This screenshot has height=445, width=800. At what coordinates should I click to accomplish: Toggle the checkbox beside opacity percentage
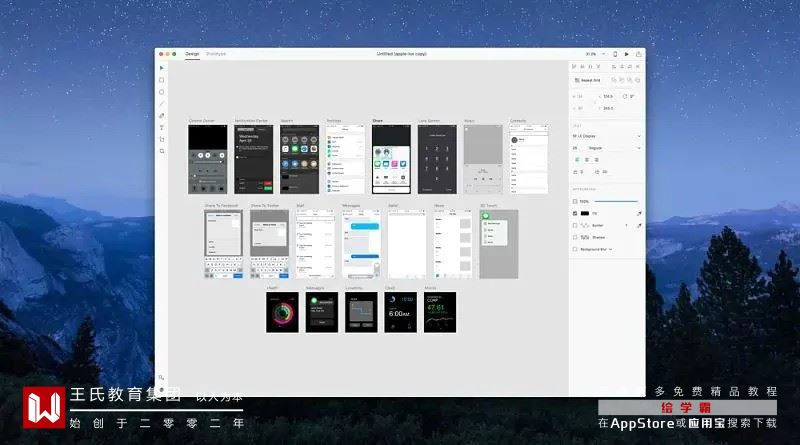pyautogui.click(x=575, y=201)
